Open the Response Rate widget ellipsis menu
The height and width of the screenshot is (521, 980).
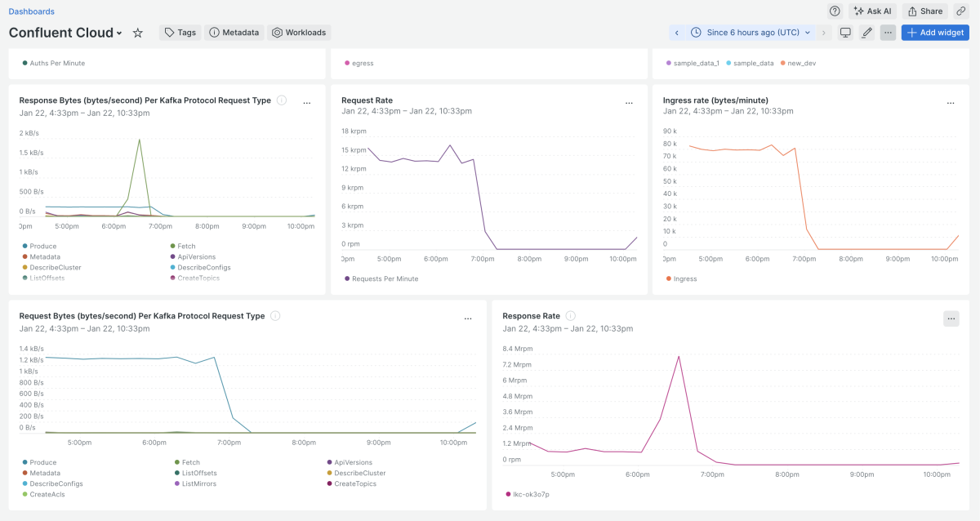click(951, 318)
